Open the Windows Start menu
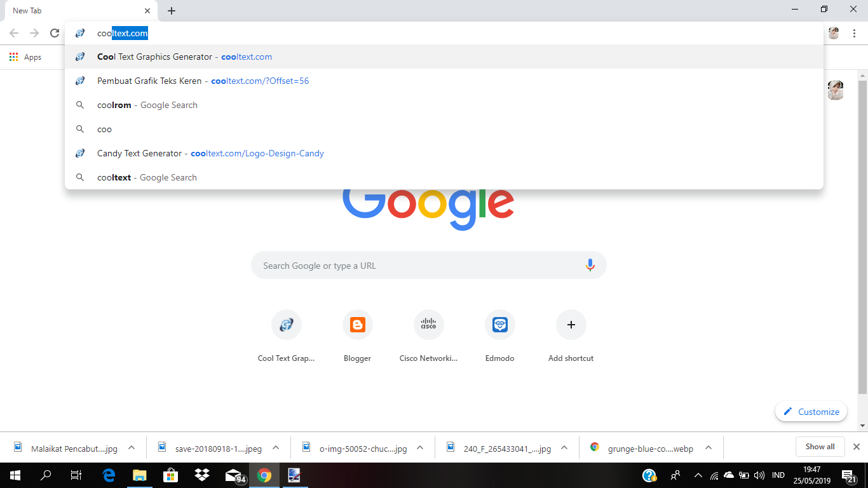The width and height of the screenshot is (868, 488). click(15, 475)
